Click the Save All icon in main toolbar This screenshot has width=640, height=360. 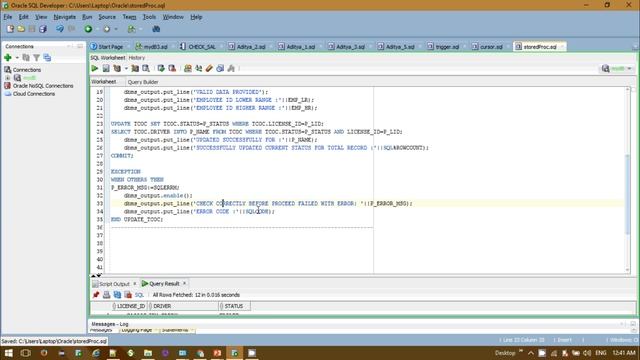tap(43, 29)
